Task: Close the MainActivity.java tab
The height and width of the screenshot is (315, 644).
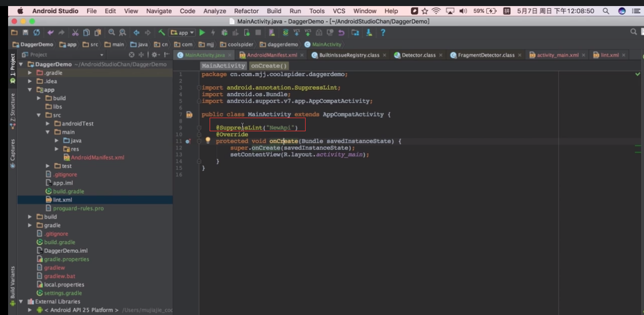Action: pos(230,55)
